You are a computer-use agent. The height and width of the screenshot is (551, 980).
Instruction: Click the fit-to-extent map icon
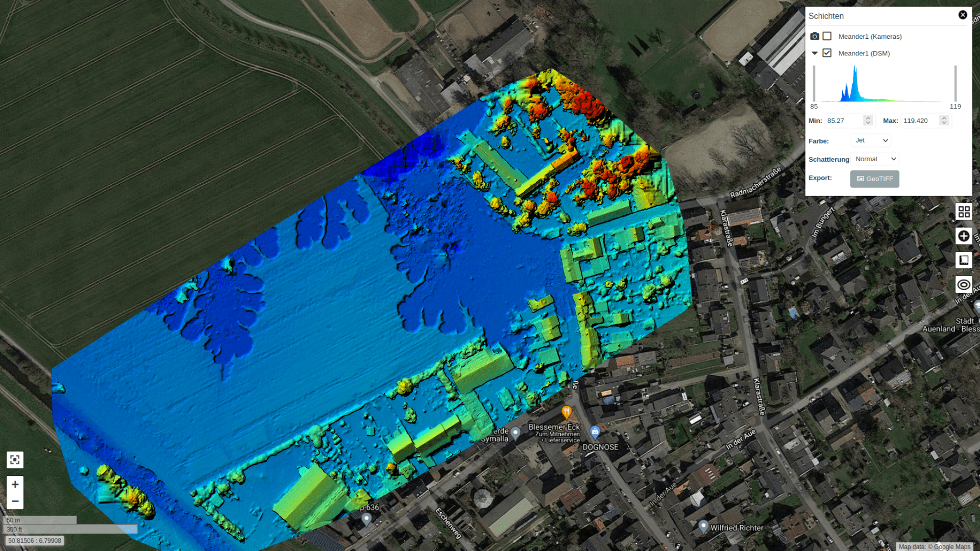coord(15,460)
